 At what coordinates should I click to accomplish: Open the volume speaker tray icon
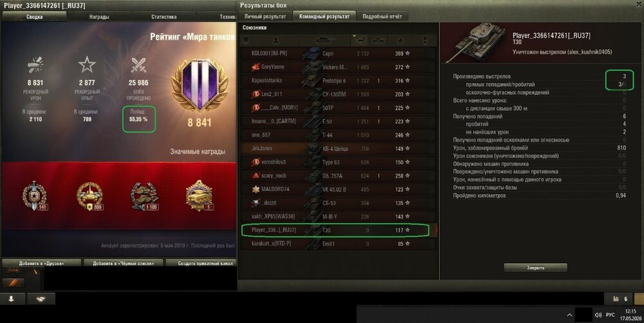coord(598,315)
